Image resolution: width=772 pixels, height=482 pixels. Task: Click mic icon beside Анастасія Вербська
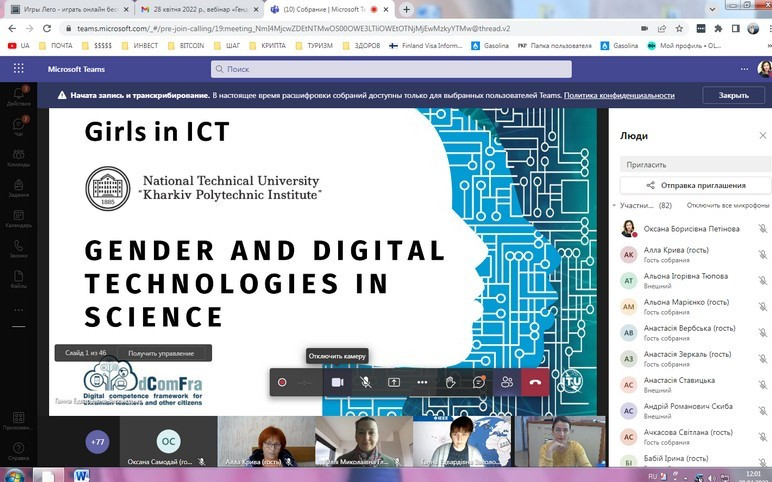763,333
